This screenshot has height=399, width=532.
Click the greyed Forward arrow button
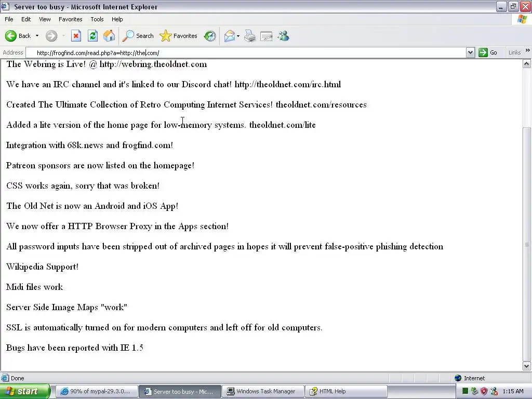[x=51, y=36]
